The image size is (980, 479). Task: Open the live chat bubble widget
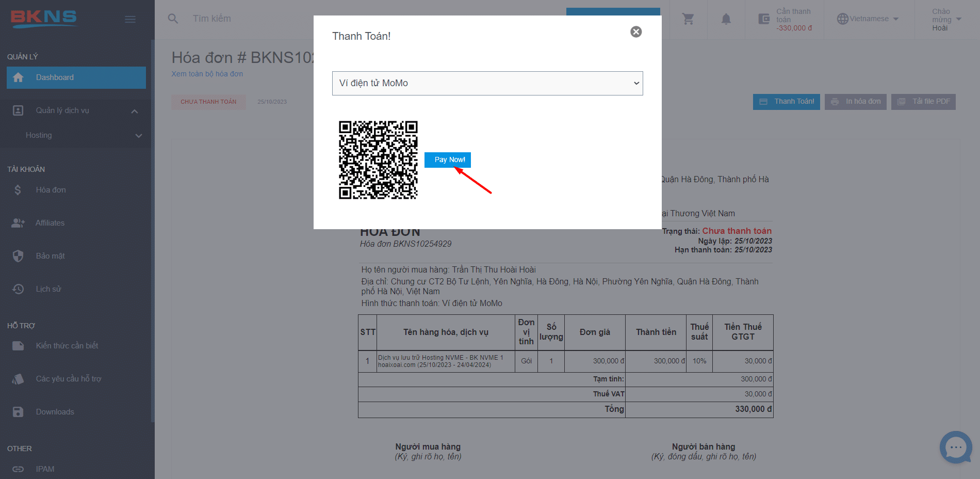tap(956, 447)
